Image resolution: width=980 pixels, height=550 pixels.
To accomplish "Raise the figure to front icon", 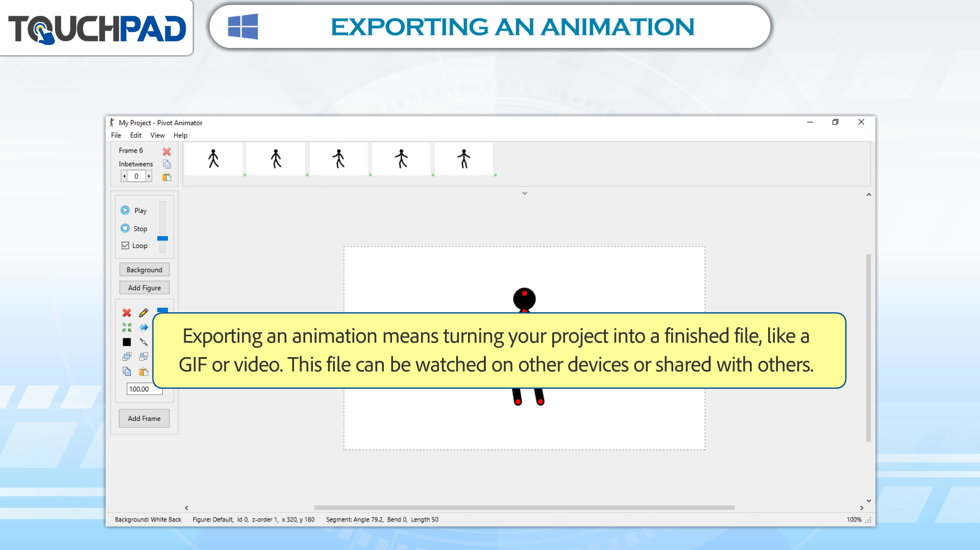I will pos(127,356).
